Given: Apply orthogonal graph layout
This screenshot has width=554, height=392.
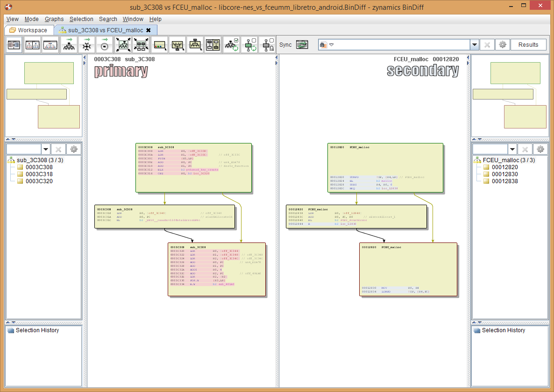Looking at the screenshot, I should click(x=86, y=45).
